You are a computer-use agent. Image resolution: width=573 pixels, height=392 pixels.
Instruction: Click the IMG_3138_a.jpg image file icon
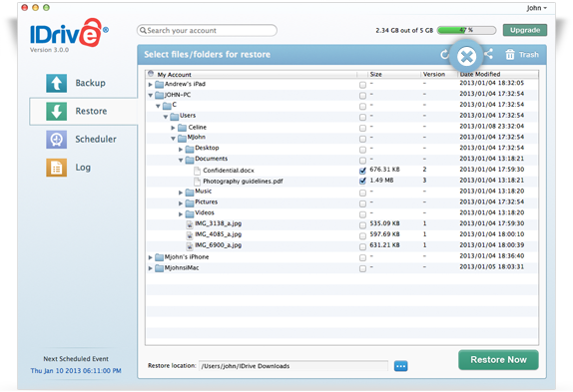click(190, 224)
